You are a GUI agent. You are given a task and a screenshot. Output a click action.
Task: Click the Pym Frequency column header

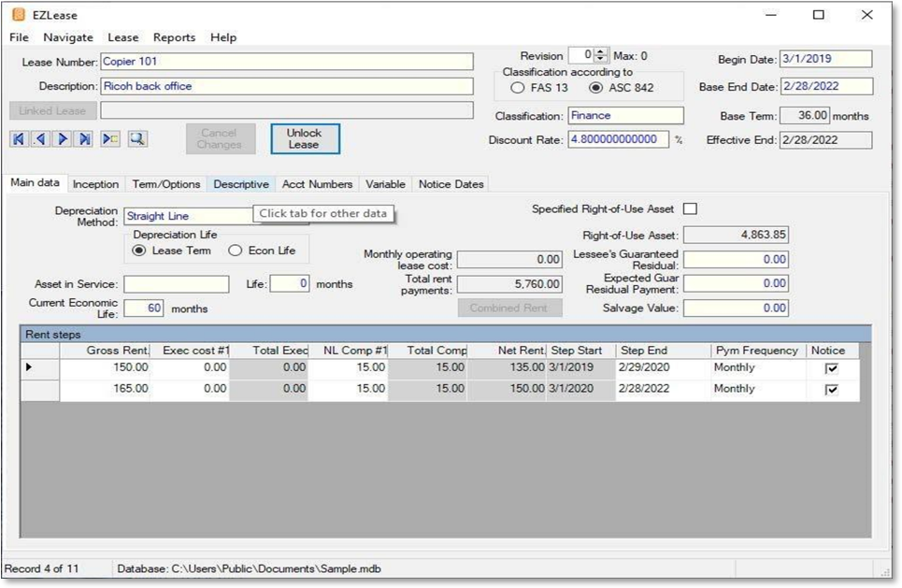click(x=758, y=351)
